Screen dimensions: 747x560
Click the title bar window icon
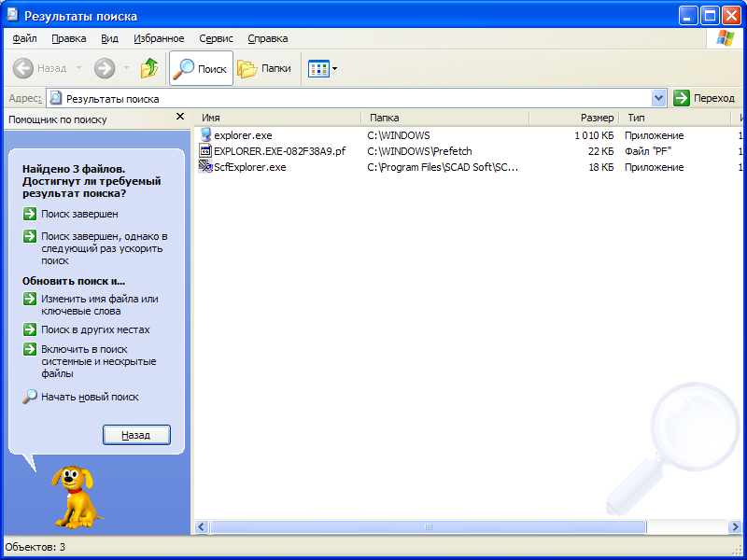(12, 15)
